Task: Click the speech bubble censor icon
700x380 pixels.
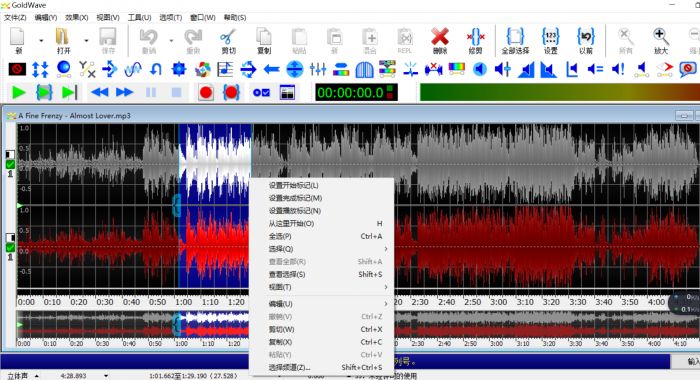Action: pos(688,70)
